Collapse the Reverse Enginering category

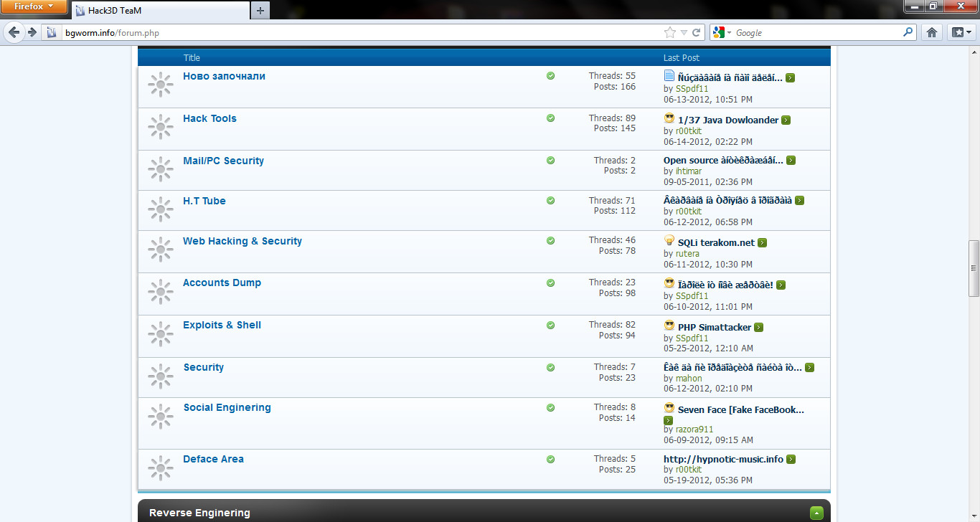tap(816, 513)
